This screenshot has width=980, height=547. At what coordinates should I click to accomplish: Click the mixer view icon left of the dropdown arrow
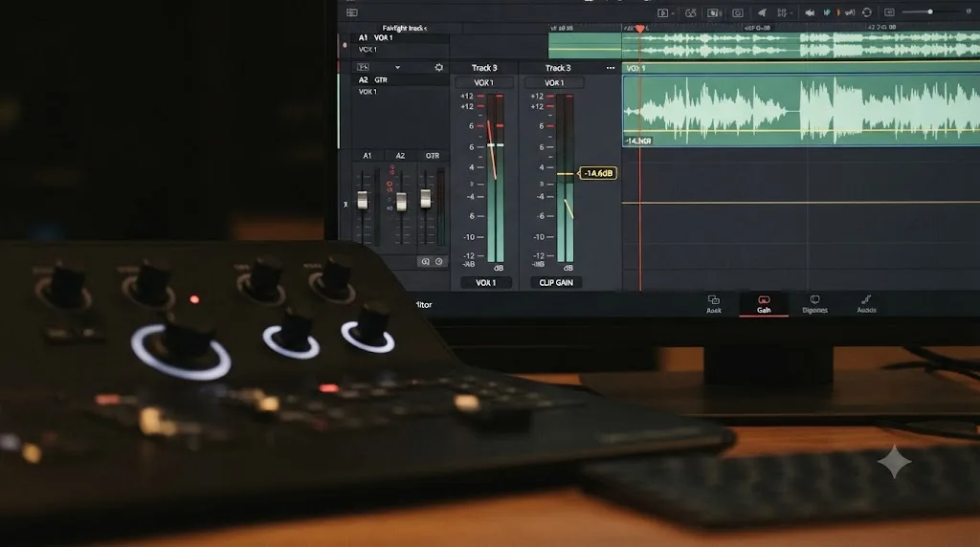pos(363,68)
